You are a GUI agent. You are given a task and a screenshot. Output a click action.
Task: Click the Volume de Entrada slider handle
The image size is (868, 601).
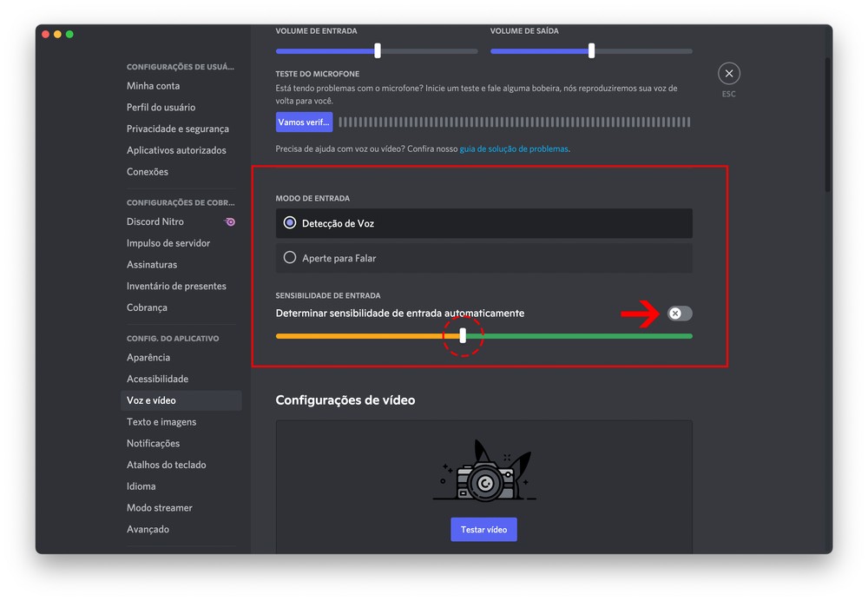[x=378, y=51]
